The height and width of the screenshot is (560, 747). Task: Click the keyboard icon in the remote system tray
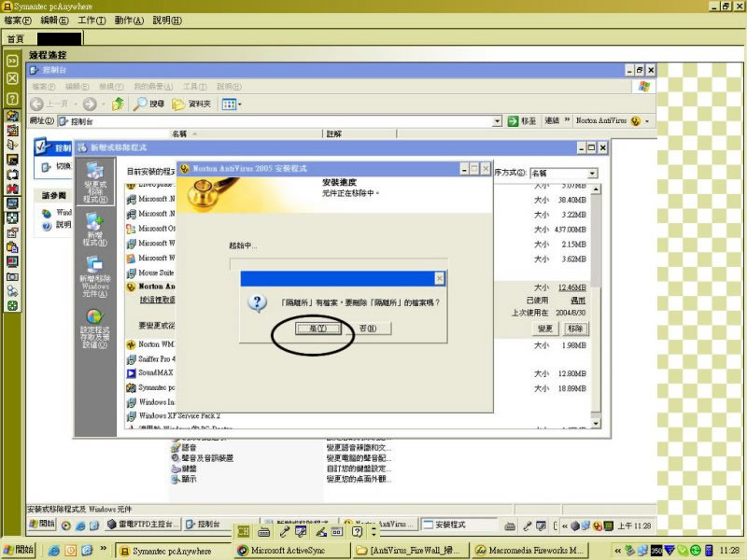click(x=510, y=525)
